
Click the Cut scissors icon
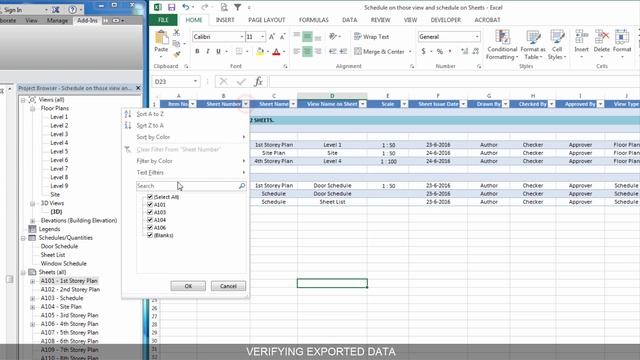[176, 33]
